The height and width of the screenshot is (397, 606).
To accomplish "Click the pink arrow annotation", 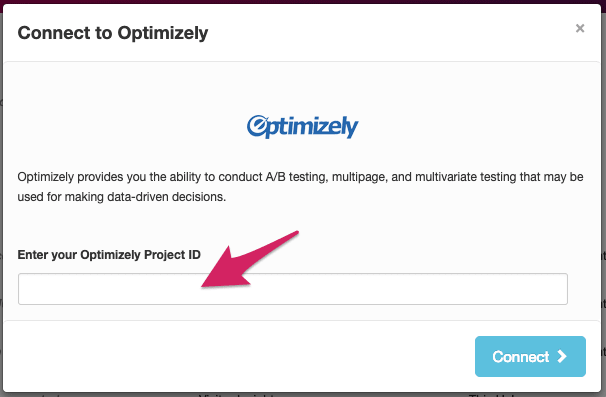I will 249,260.
